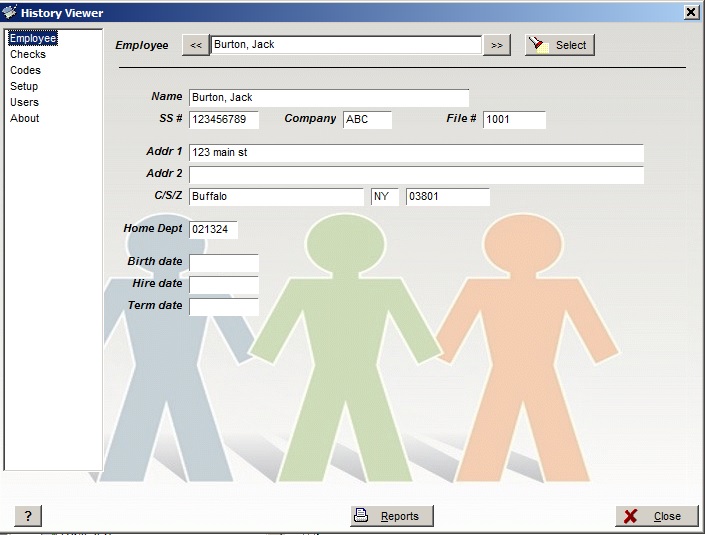Go to previous employee with << button
Image resolution: width=705 pixels, height=535 pixels.
196,45
